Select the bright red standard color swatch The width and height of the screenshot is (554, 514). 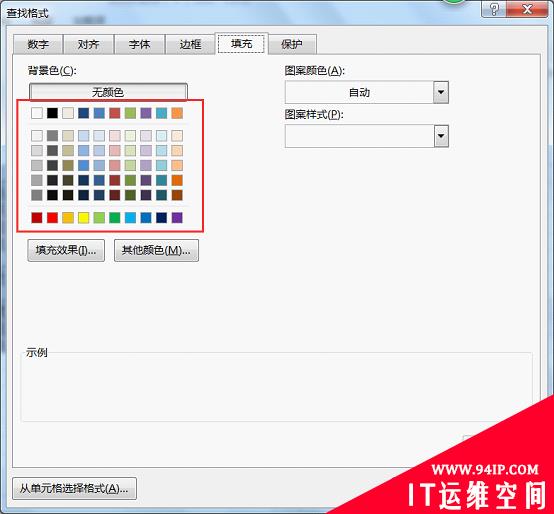(x=52, y=218)
